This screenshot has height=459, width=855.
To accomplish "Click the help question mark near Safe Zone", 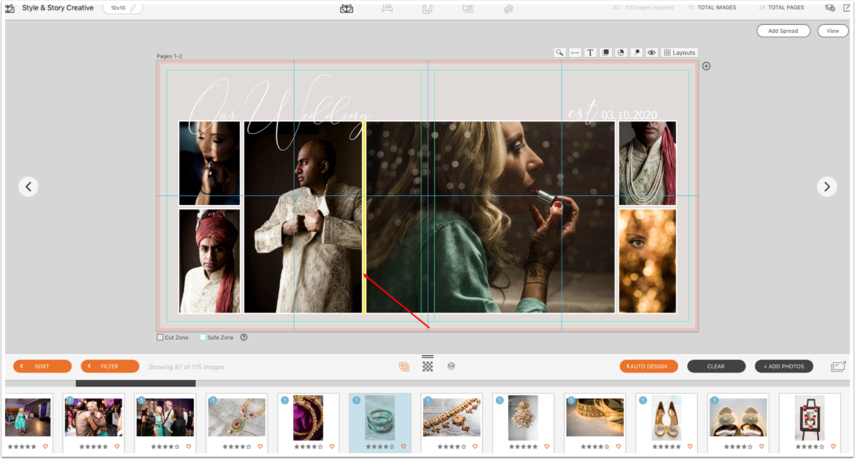I will (x=244, y=337).
